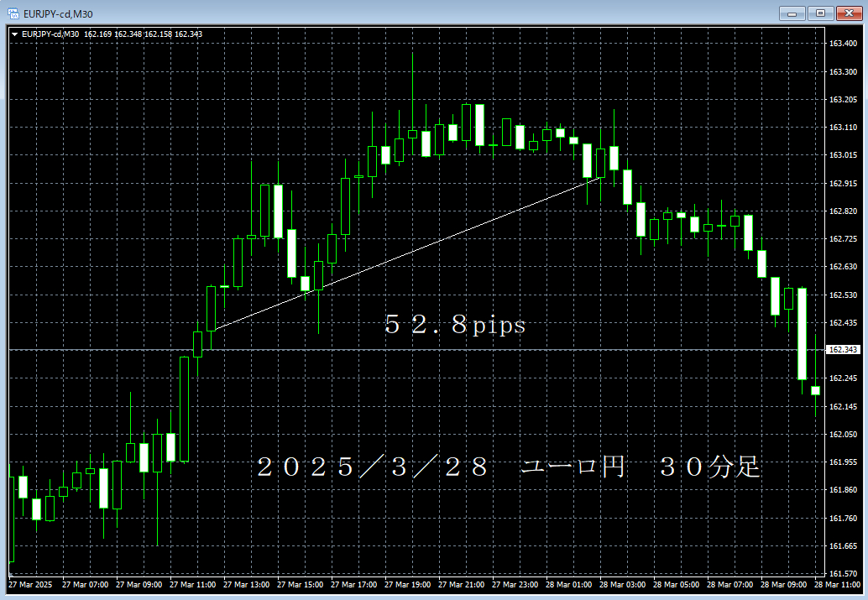The width and height of the screenshot is (868, 600).
Task: Click the last candle at the chart's right edge
Action: (818, 389)
